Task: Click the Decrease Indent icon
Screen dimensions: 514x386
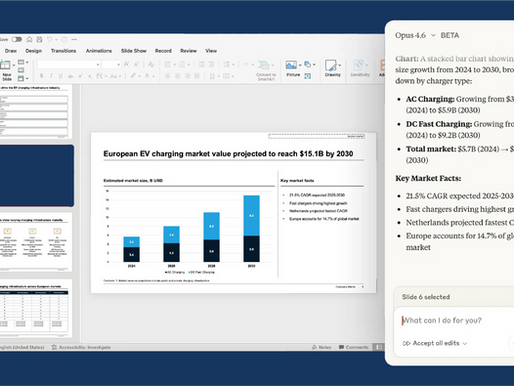Action: pyautogui.click(x=201, y=64)
